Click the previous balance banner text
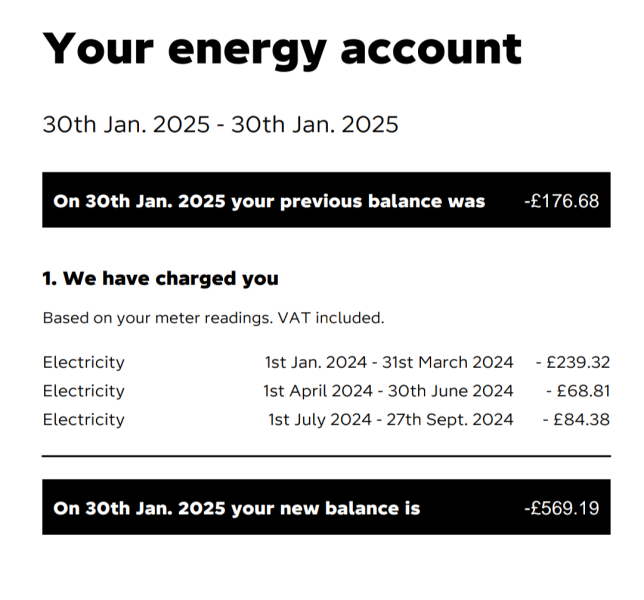Screen dimensions: 644x600 pyautogui.click(x=269, y=201)
